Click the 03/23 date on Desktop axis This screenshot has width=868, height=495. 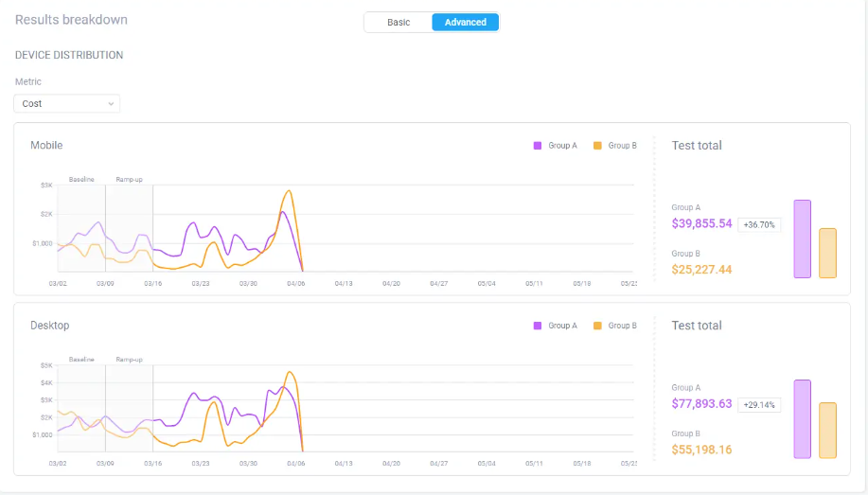click(201, 464)
